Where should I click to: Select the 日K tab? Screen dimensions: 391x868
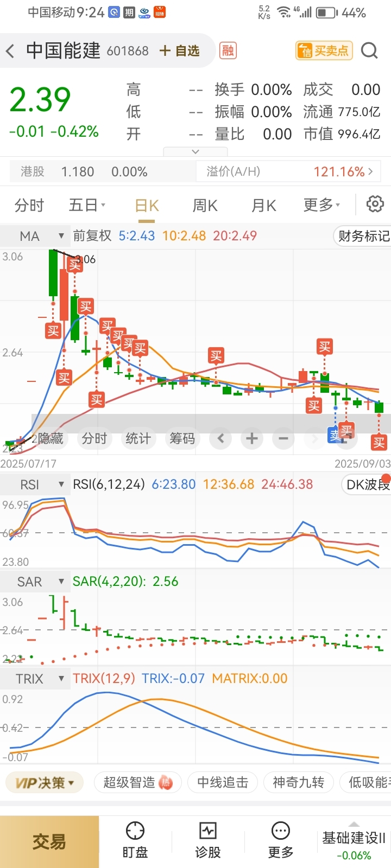(x=147, y=206)
